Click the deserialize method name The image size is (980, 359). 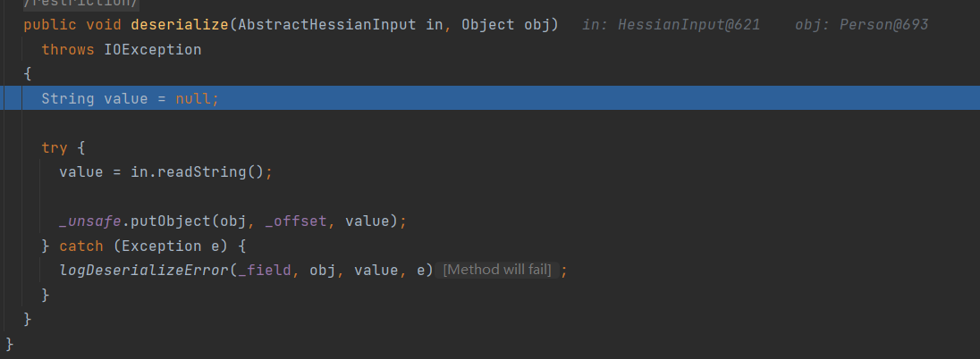point(179,25)
